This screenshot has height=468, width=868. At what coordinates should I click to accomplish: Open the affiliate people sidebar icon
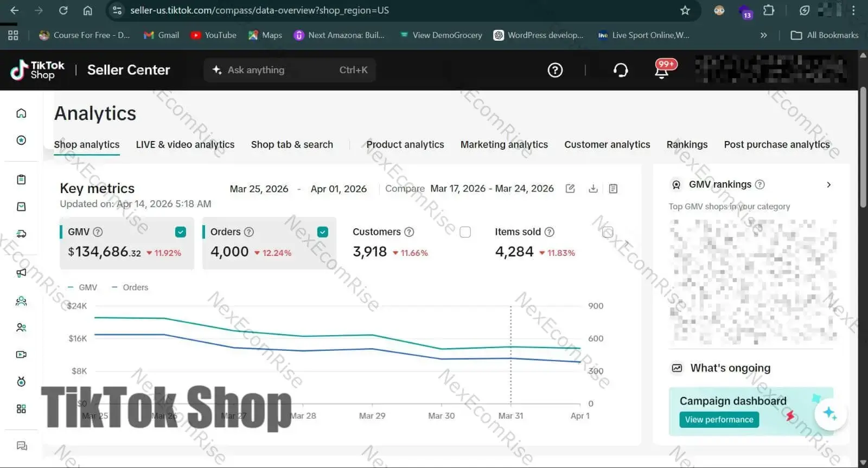[21, 301]
